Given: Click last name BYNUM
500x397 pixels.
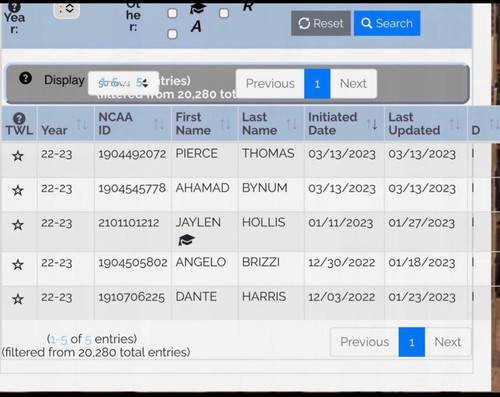Looking at the screenshot, I should [265, 188].
